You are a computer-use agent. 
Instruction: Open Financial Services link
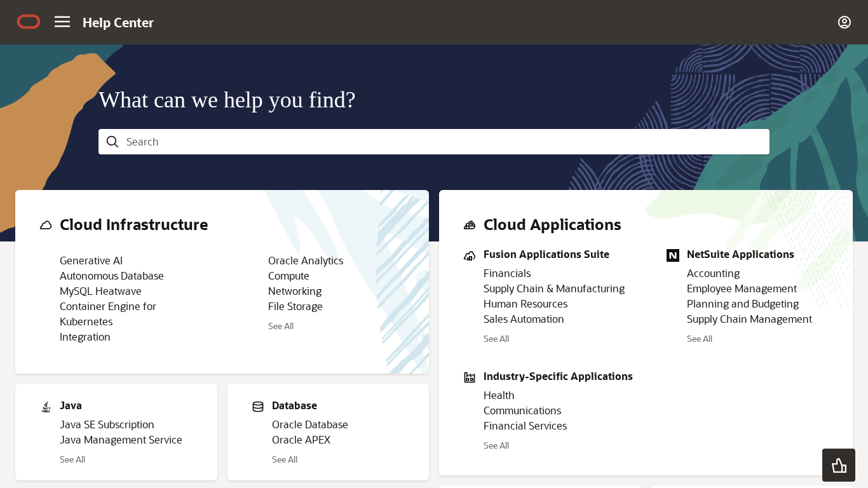click(x=525, y=426)
